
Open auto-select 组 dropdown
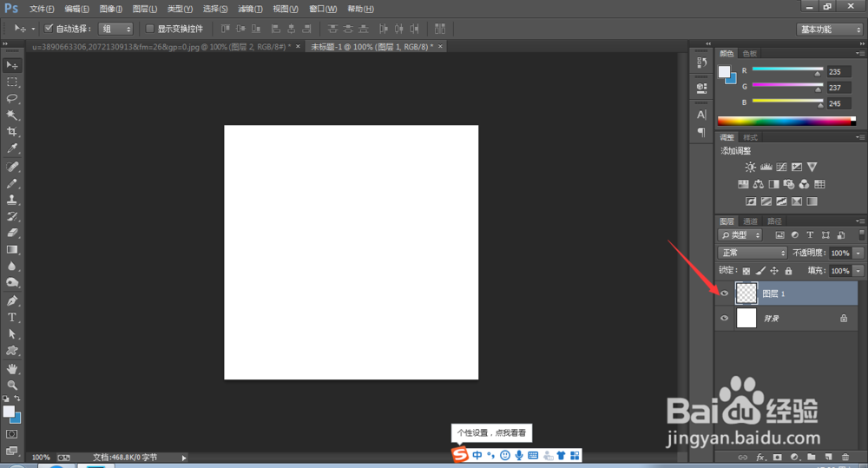tap(115, 29)
